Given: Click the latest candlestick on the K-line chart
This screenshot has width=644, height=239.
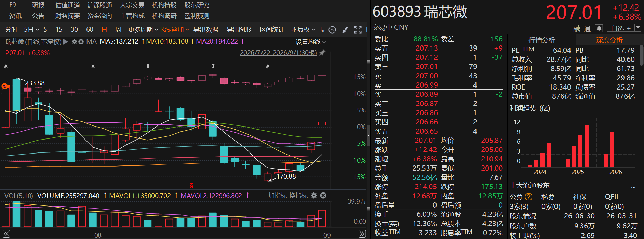Looking at the screenshot, I should tap(322, 124).
